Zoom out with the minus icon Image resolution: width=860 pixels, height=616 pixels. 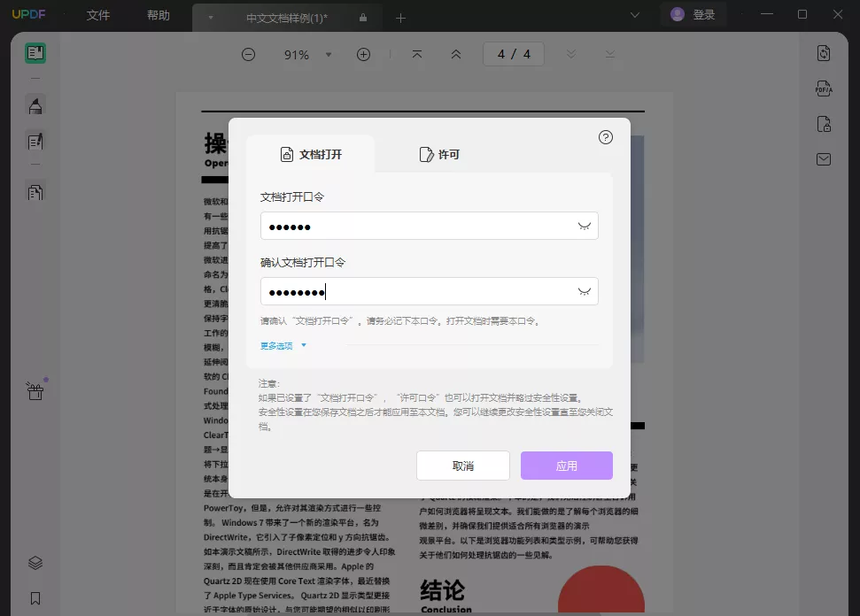click(249, 54)
